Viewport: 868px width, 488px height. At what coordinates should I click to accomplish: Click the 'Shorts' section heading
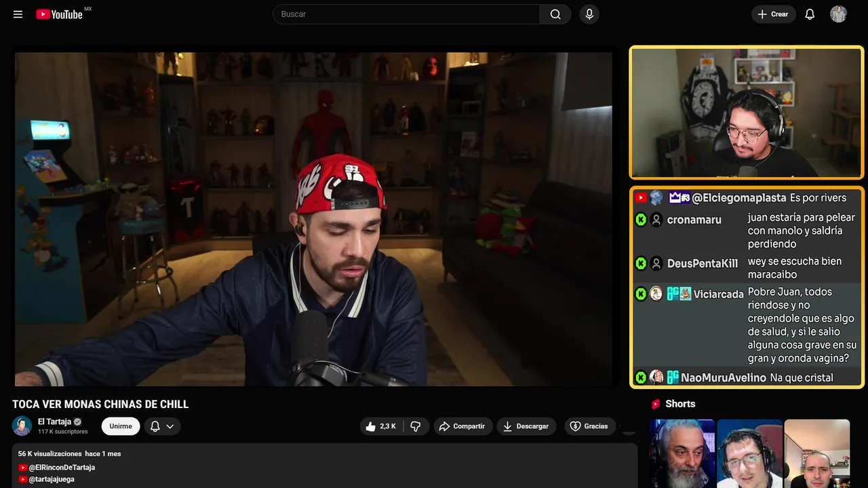click(680, 404)
